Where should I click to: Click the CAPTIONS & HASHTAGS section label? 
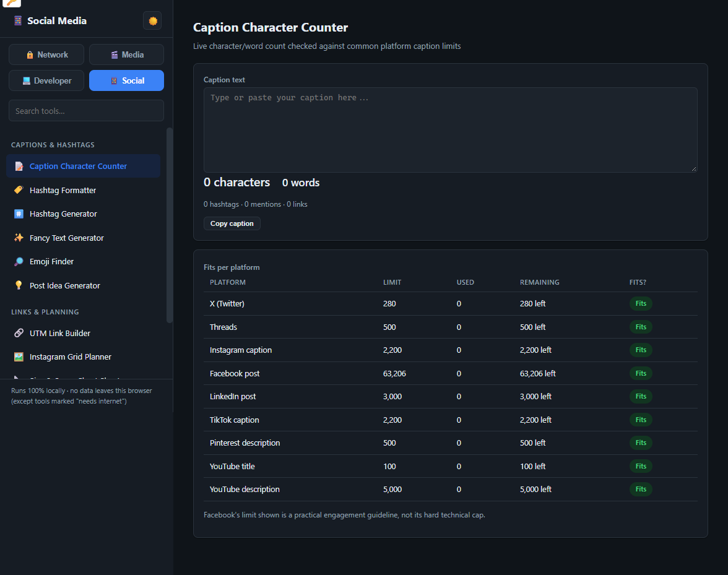pyautogui.click(x=53, y=145)
